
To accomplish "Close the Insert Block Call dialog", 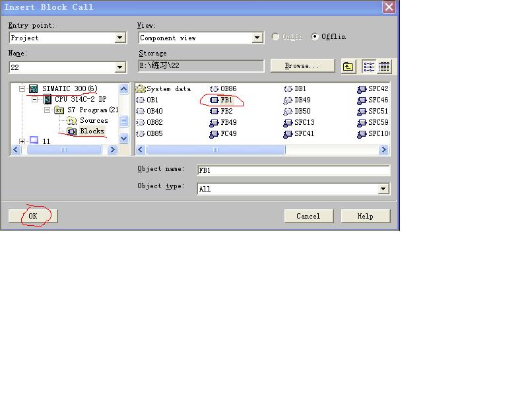I will pos(389,7).
